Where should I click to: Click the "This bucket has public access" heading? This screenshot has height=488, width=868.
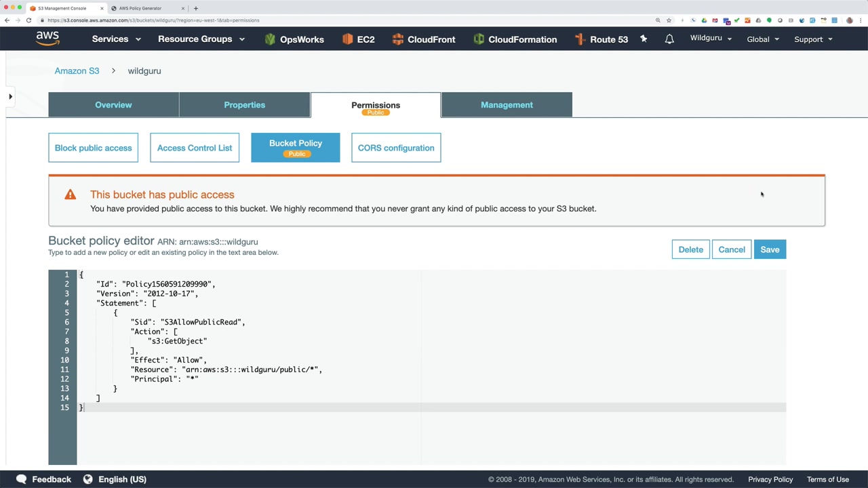pyautogui.click(x=162, y=195)
